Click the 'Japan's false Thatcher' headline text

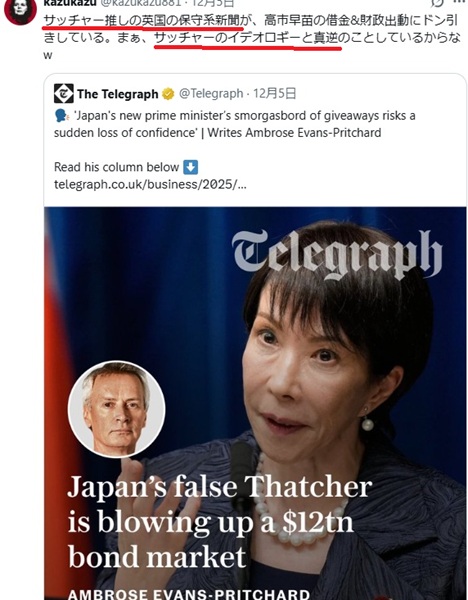coord(220,522)
